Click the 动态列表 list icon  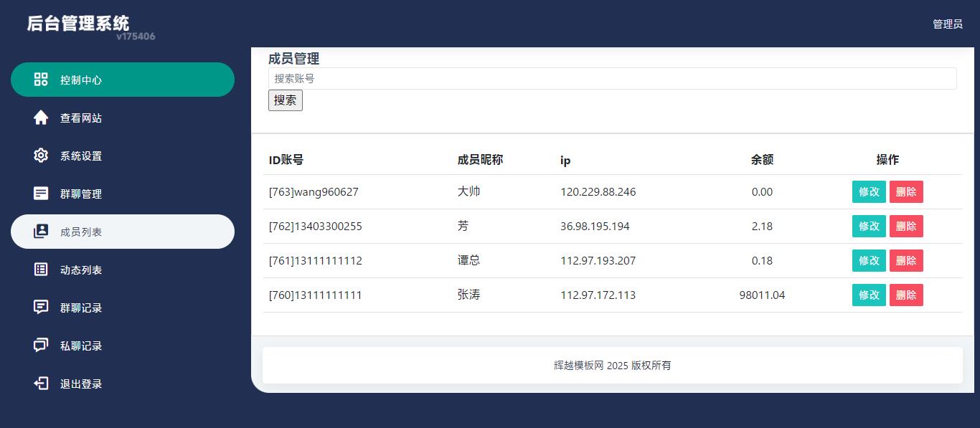(x=41, y=270)
